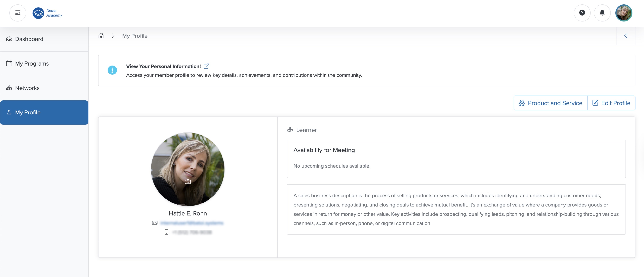This screenshot has height=277, width=644.
Task: Open Dashboard from the sidebar
Action: (x=29, y=39)
